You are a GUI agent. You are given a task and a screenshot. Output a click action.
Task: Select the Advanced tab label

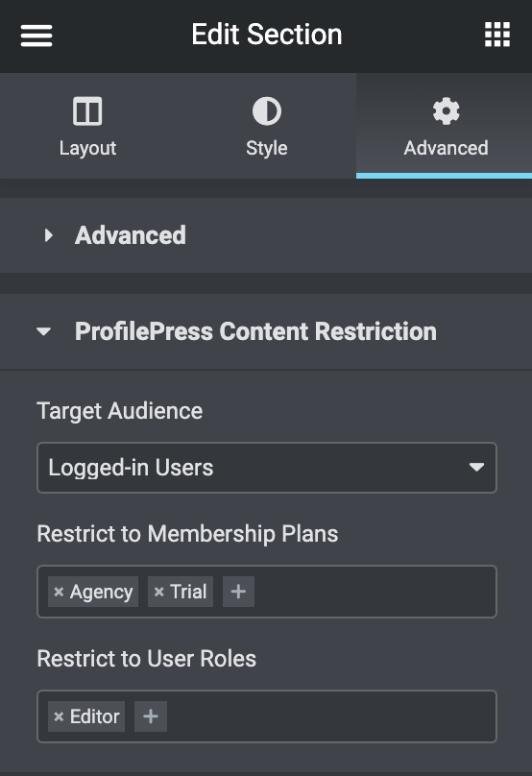pyautogui.click(x=446, y=148)
